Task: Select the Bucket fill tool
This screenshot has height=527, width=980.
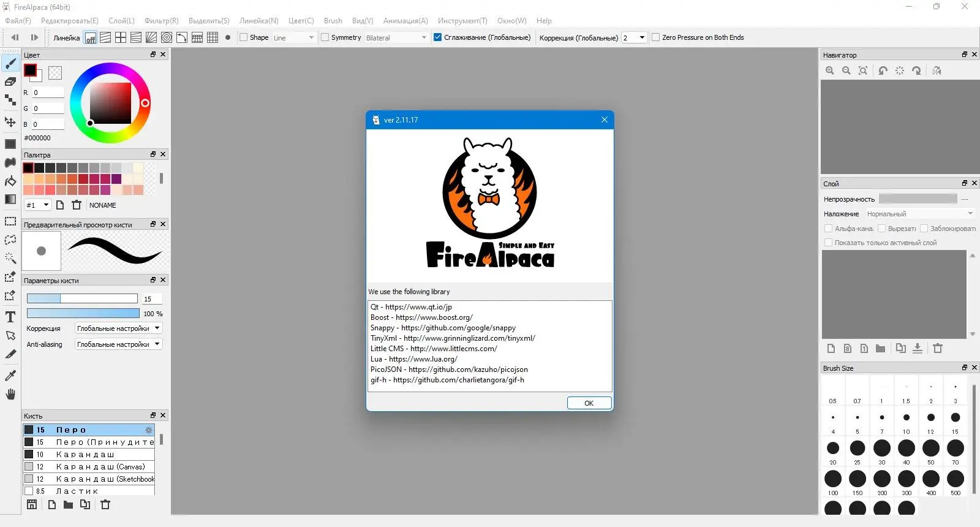Action: tap(10, 181)
